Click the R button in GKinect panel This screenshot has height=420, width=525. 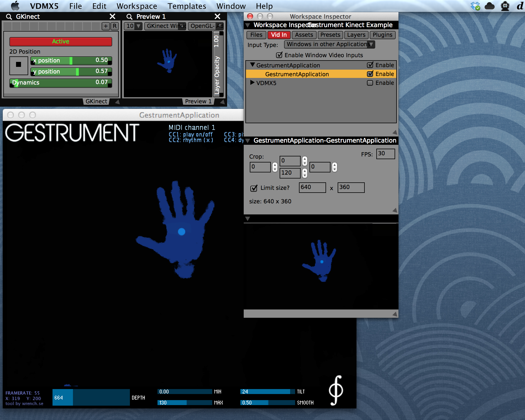tap(115, 26)
